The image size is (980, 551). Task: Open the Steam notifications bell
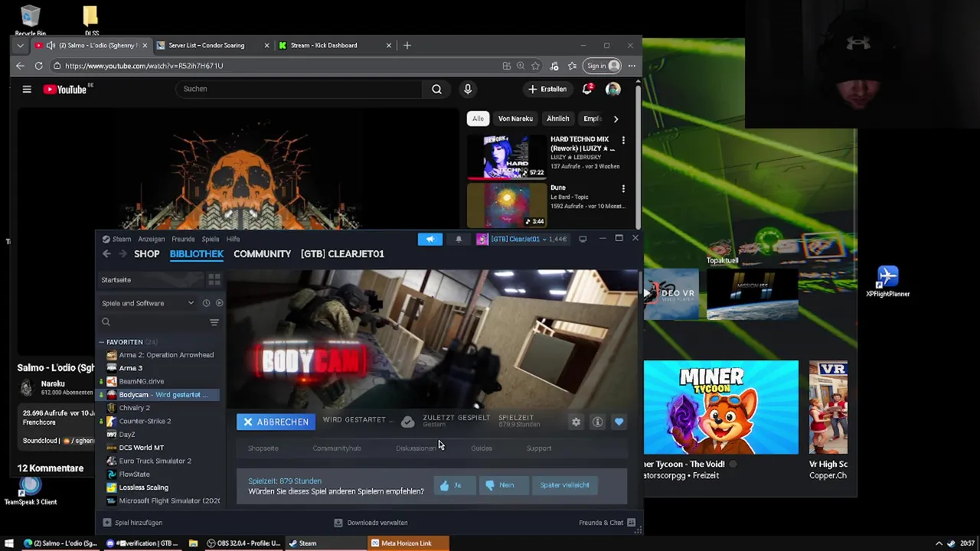click(x=459, y=239)
